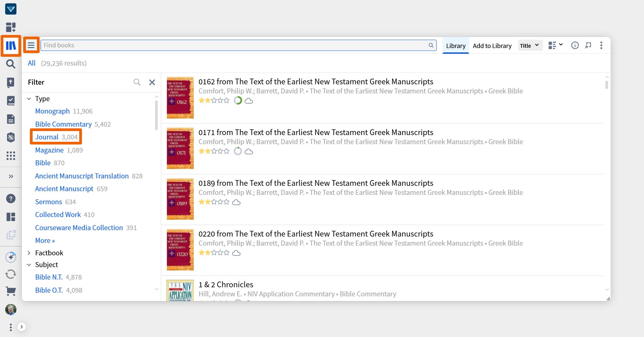The image size is (644, 337).
Task: Show More types link
Action: (45, 241)
